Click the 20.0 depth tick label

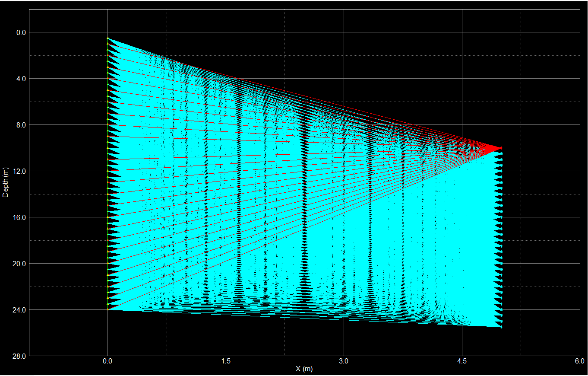[19, 264]
